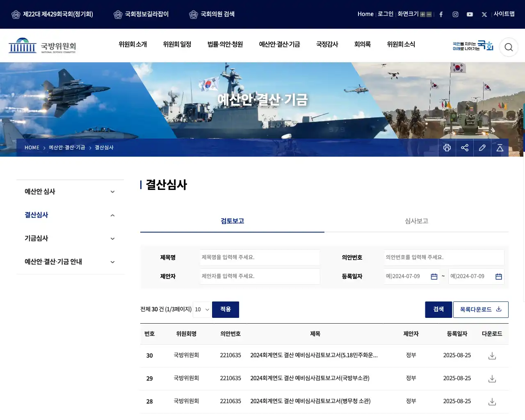Download file for row 28
The image size is (525, 420).
[492, 402]
